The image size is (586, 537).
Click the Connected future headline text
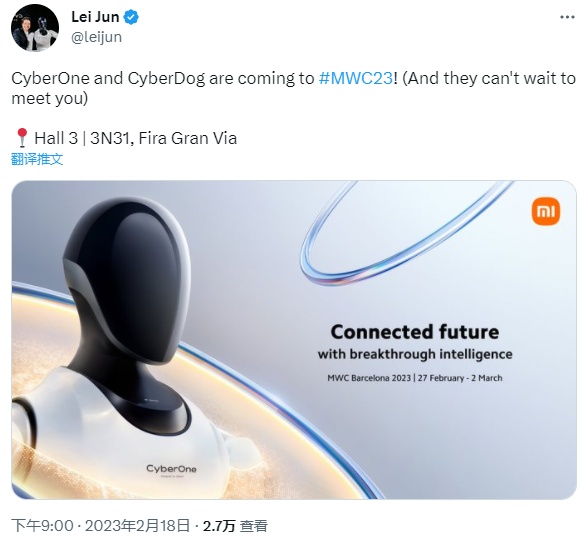415,332
